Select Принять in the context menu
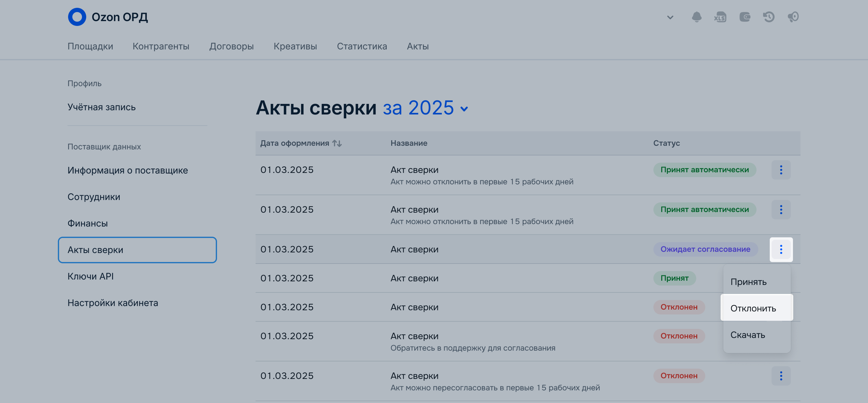 [748, 282]
